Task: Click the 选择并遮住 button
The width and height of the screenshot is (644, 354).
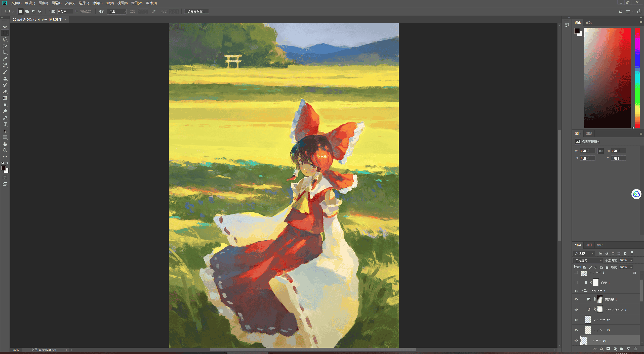Action: click(196, 11)
